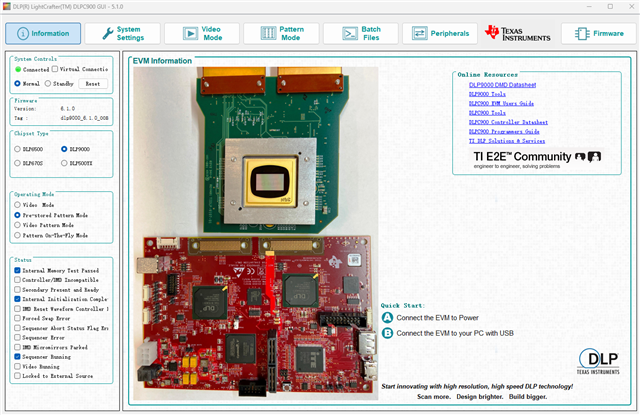Toggle the Video Running checkbox
The image size is (640, 415).
point(17,366)
